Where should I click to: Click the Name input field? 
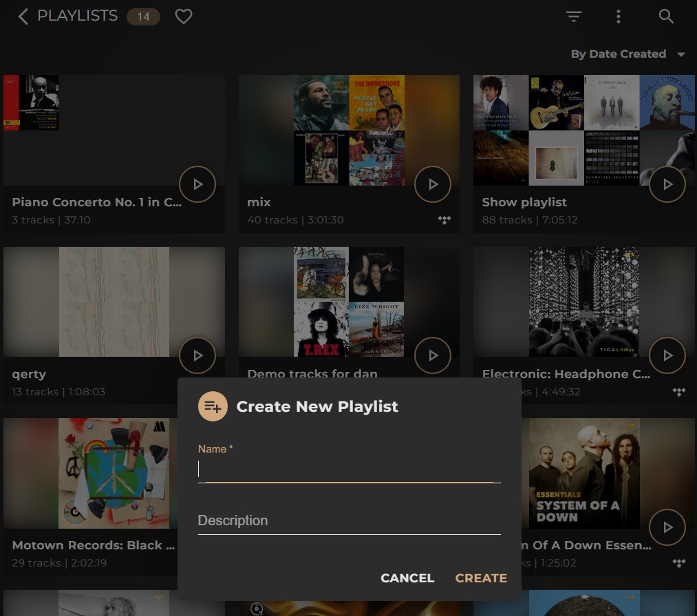click(349, 469)
